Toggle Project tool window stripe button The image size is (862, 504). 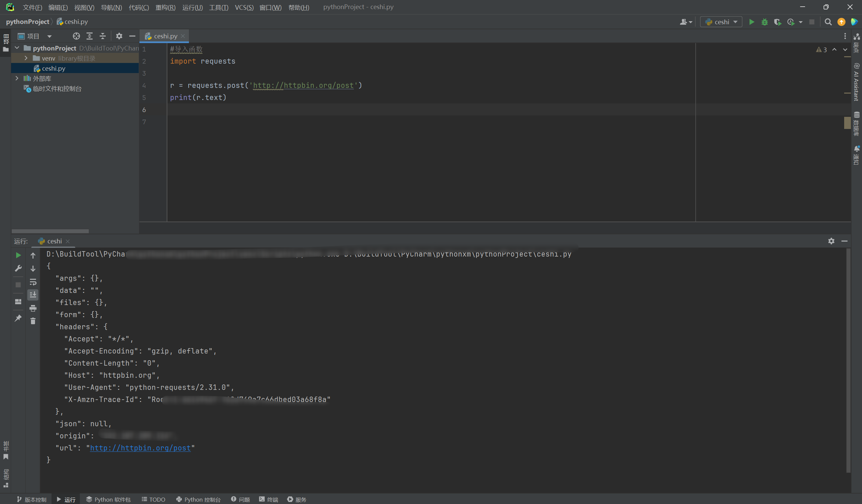(6, 43)
